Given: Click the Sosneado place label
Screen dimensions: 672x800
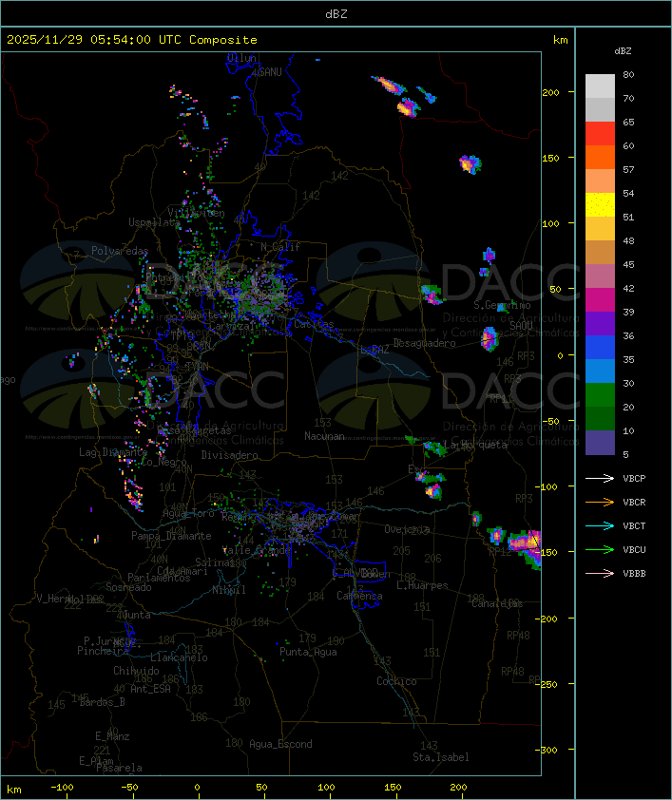Looking at the screenshot, I should click(x=128, y=587).
